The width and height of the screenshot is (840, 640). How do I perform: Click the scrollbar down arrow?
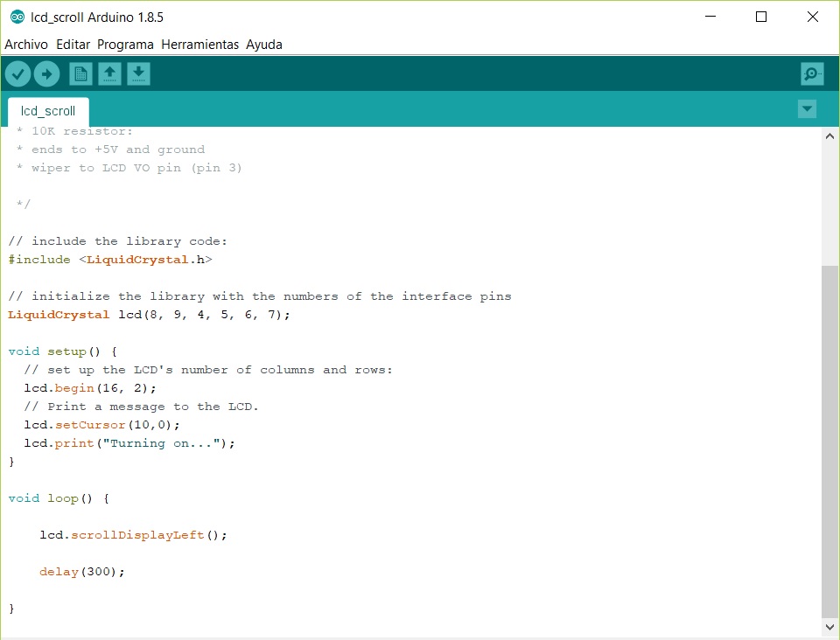pyautogui.click(x=829, y=627)
